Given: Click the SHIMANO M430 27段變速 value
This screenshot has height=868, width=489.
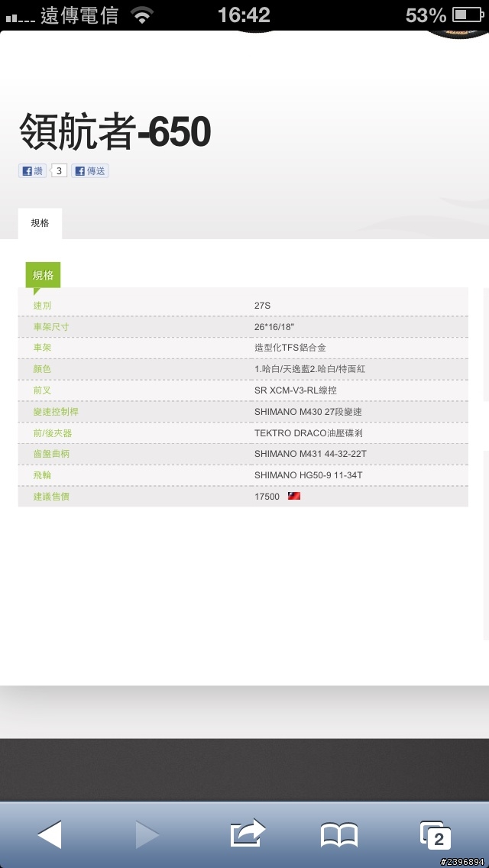Looking at the screenshot, I should [x=308, y=412].
